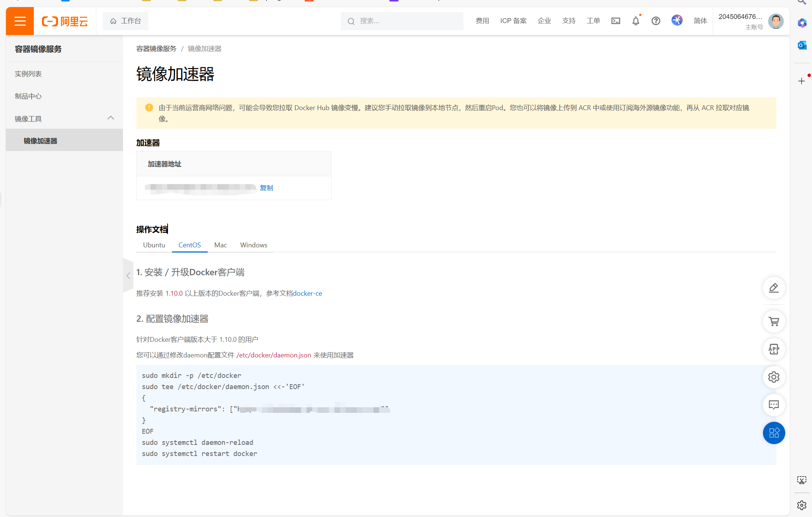This screenshot has height=517, width=812.
Task: Click the 操作文档 heading
Action: [x=152, y=229]
